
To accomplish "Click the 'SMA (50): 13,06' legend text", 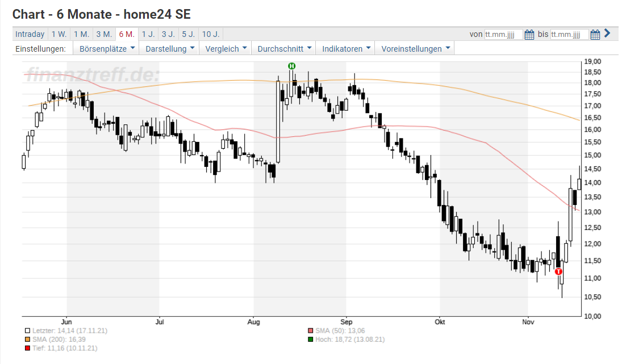I will coord(340,330).
